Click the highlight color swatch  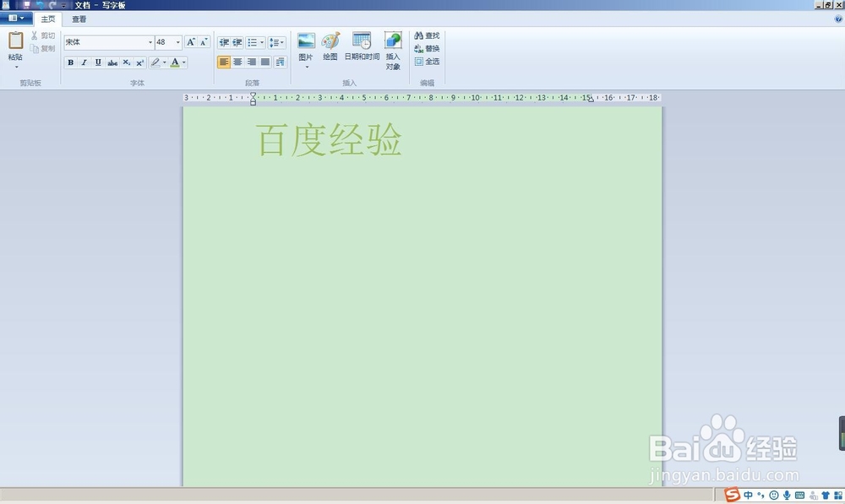point(155,62)
